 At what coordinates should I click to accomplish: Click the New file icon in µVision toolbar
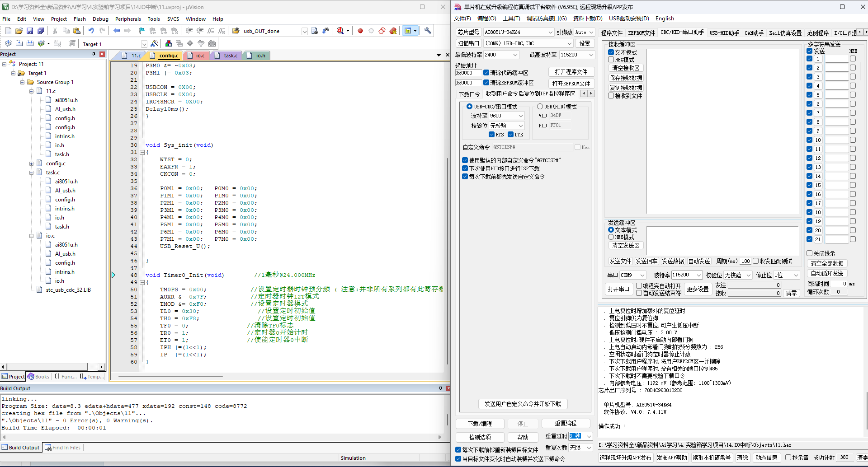(8, 31)
